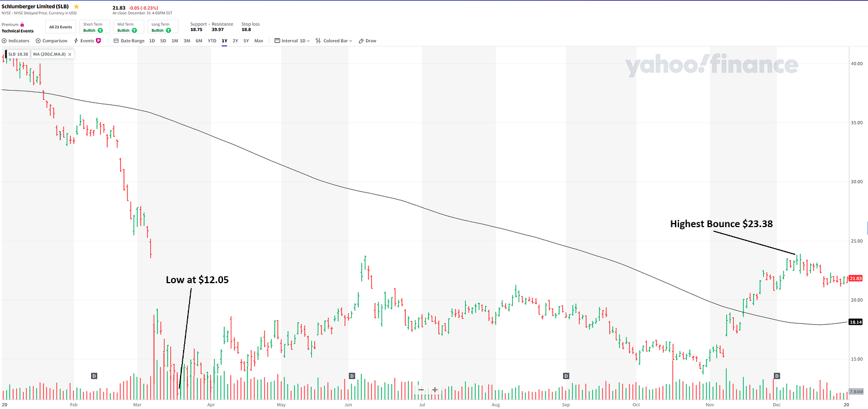Zoom out the chart with the minus button
The height and width of the screenshot is (409, 868).
point(421,390)
